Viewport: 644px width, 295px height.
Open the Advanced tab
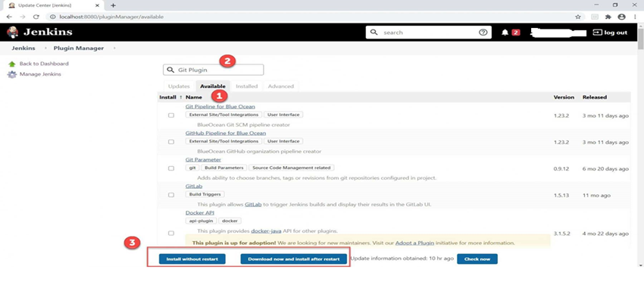click(281, 86)
